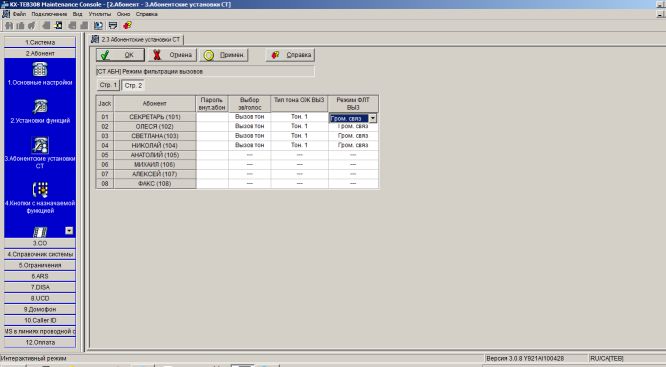Expand the 3.CO section
This screenshot has height=367, width=666.
(40, 243)
